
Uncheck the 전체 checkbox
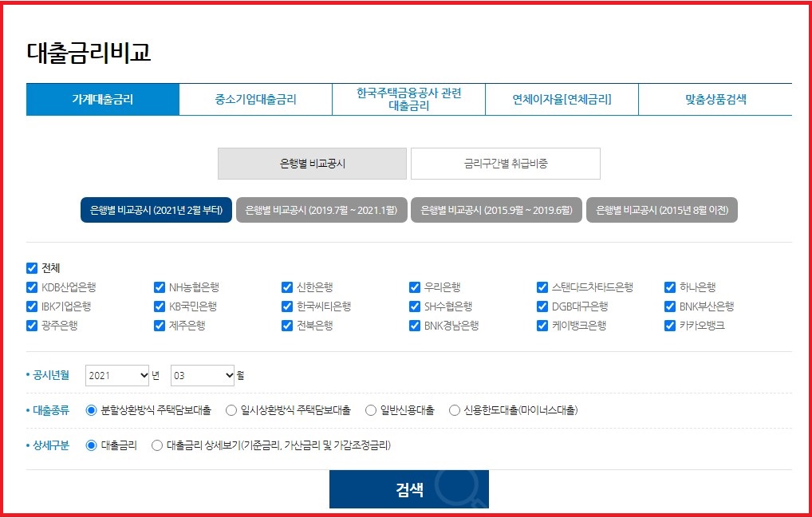pos(32,268)
